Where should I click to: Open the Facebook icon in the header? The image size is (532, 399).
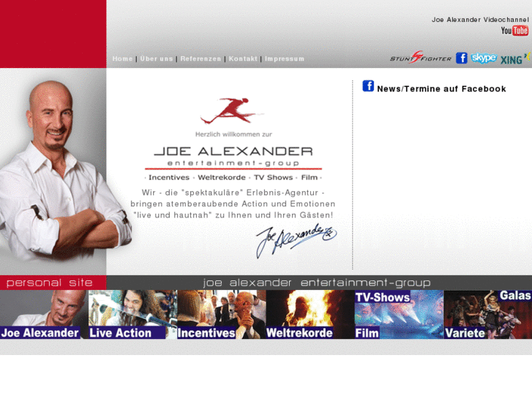pos(461,58)
